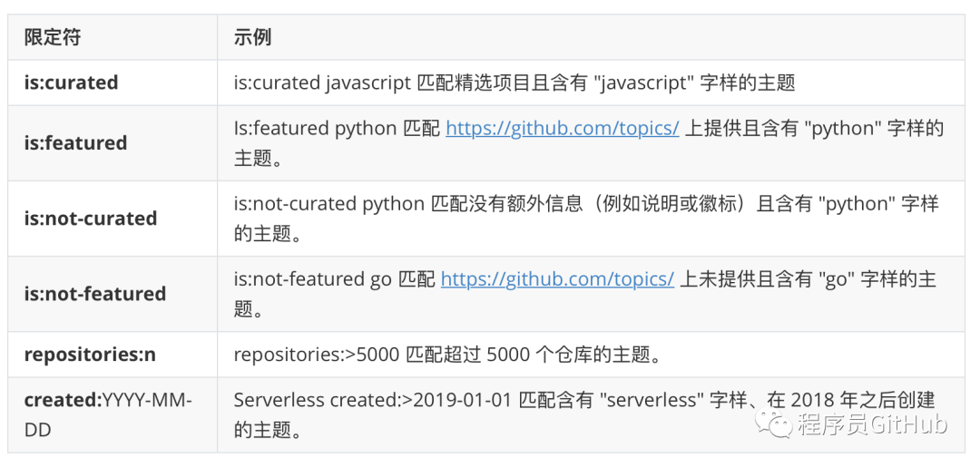Select the is:not-curated qualifier cell
This screenshot has width=980, height=467.
(x=90, y=219)
